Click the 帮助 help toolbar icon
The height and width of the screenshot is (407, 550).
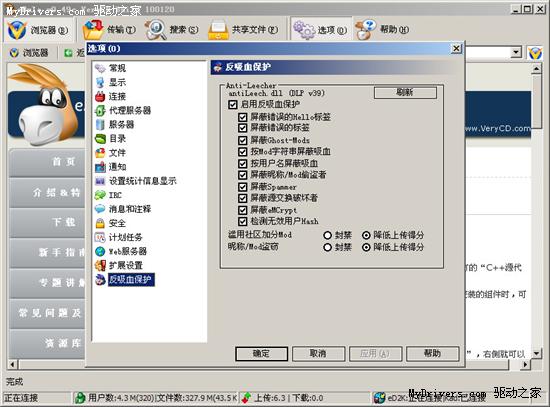pyautogui.click(x=365, y=29)
